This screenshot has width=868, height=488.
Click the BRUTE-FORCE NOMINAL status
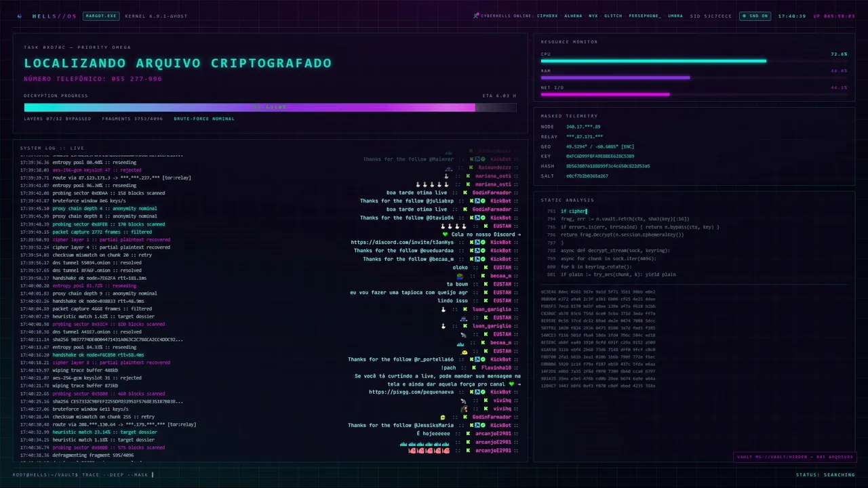(x=204, y=119)
